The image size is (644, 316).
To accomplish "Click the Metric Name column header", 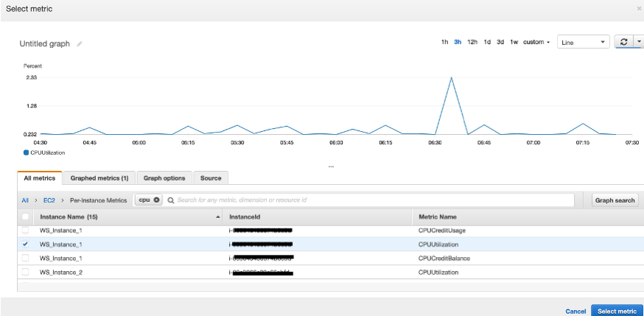I will (438, 217).
